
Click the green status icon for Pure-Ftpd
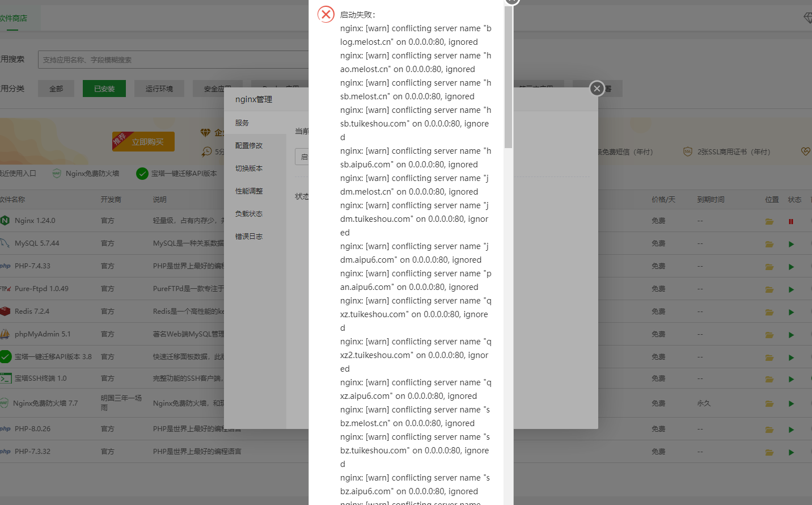click(791, 289)
